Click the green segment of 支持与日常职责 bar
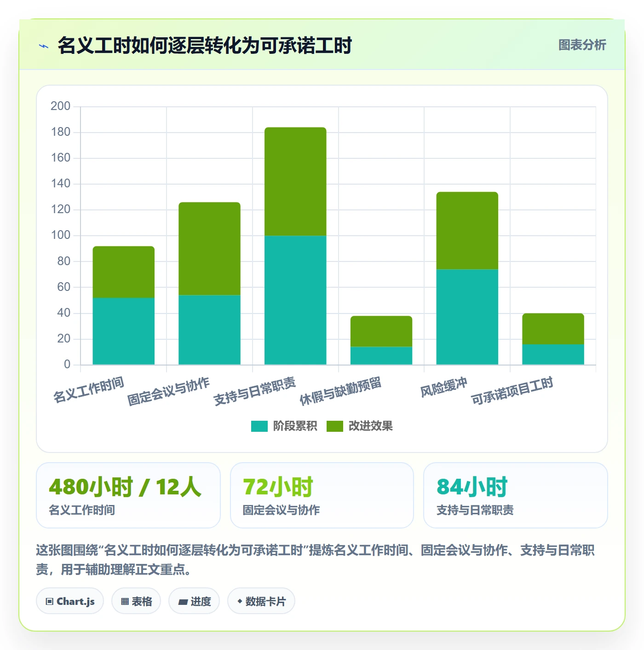644x650 pixels. tap(295, 181)
